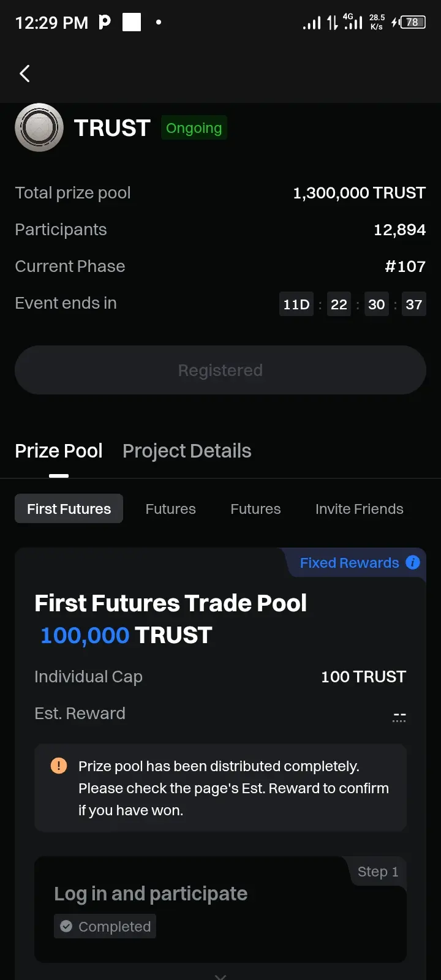Tap the Est. Reward value dashes
Viewport: 441px width, 980px height.
[399, 717]
